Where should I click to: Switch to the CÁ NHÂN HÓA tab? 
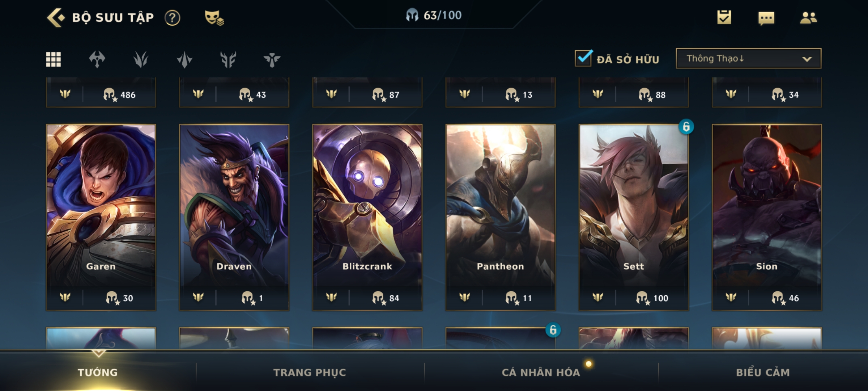point(541,372)
